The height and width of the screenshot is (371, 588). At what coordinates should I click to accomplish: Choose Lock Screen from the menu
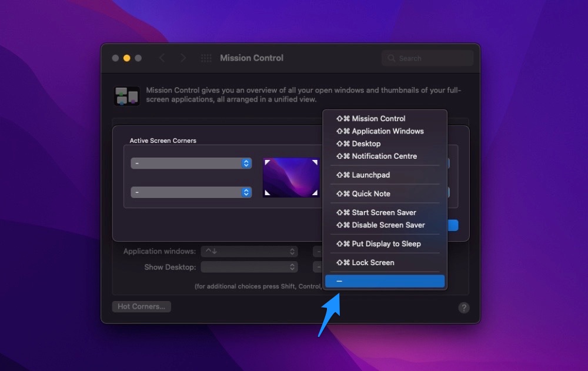[385, 263]
